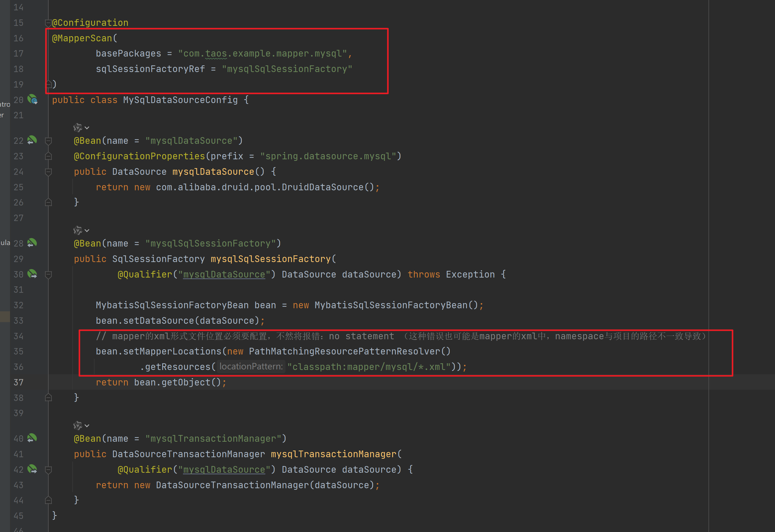
Task: Open inlay chevron dropdown above mysqlDataSource bean
Action: click(x=87, y=128)
